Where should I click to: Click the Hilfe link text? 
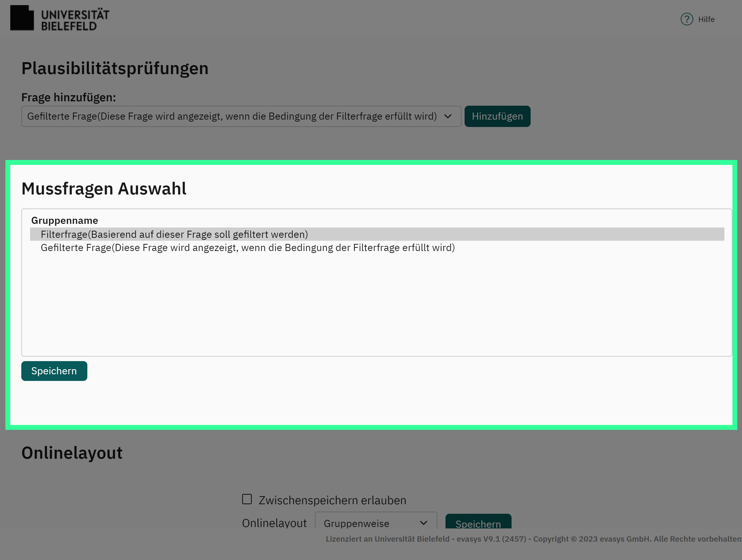[706, 20]
